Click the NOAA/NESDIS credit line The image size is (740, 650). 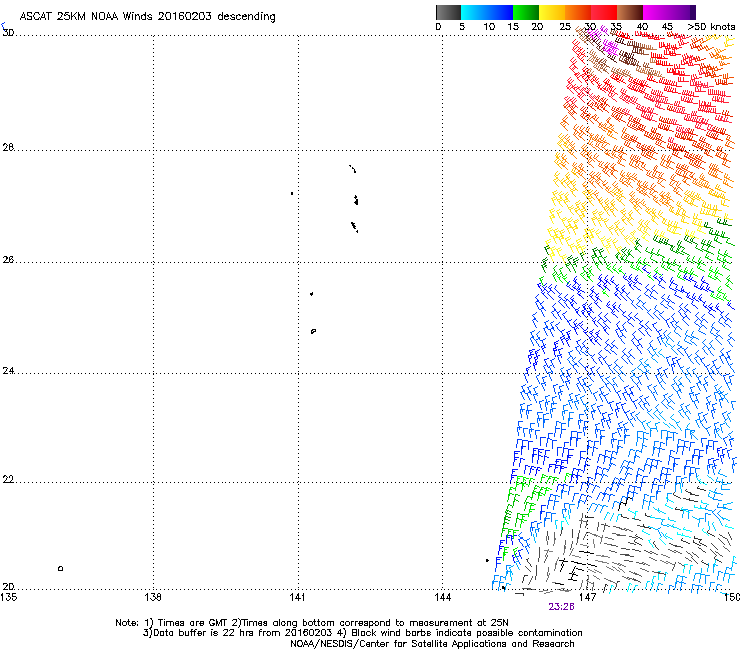coord(432,644)
